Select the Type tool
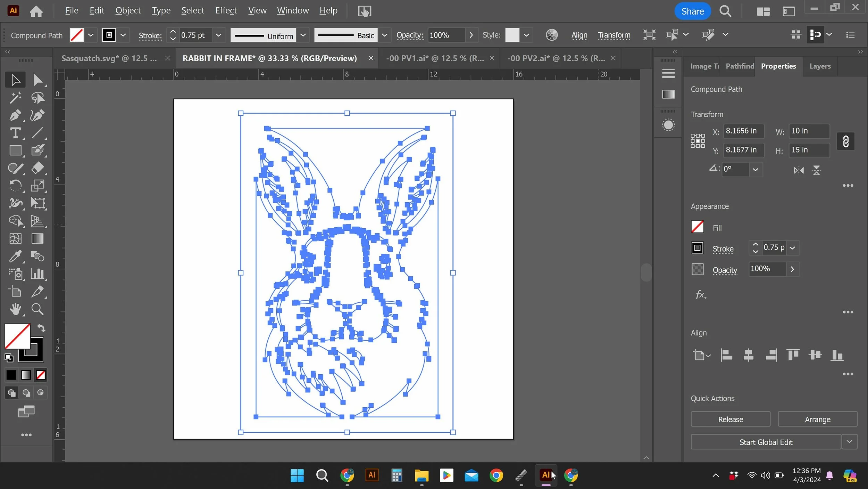 (15, 133)
